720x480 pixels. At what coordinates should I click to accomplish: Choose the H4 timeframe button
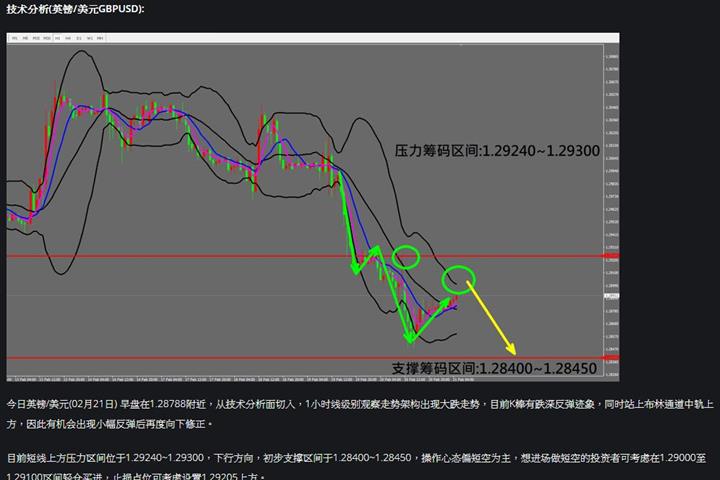[68, 38]
